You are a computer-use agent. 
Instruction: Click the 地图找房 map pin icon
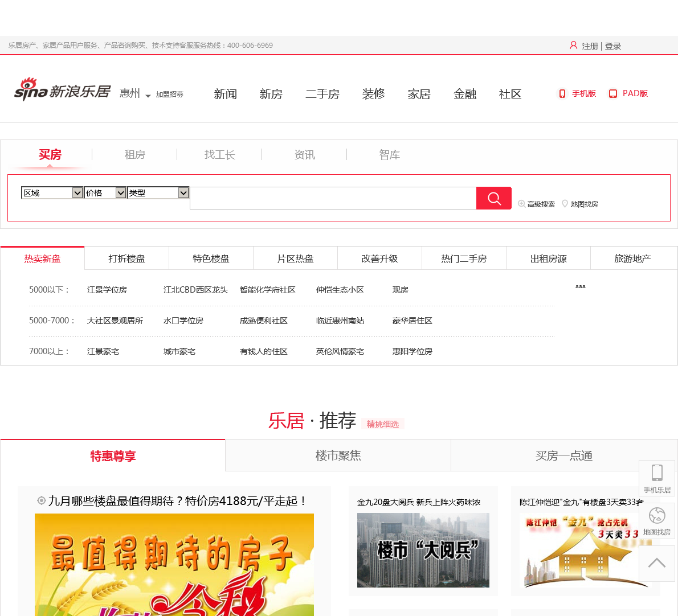tap(565, 204)
